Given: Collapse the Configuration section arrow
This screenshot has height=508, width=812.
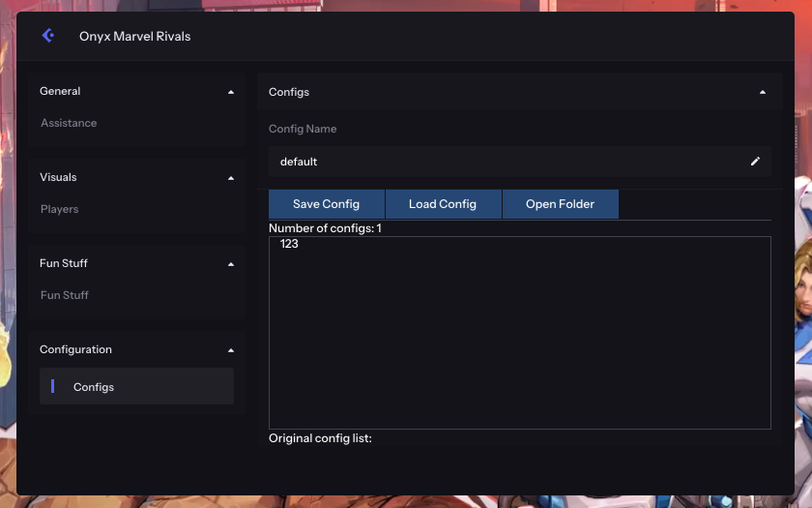Looking at the screenshot, I should coord(231,350).
